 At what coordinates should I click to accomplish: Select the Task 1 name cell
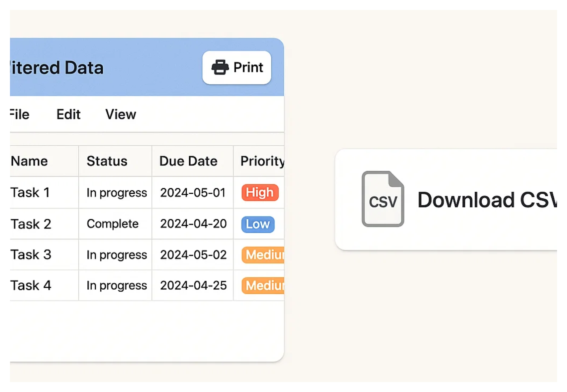tap(30, 193)
